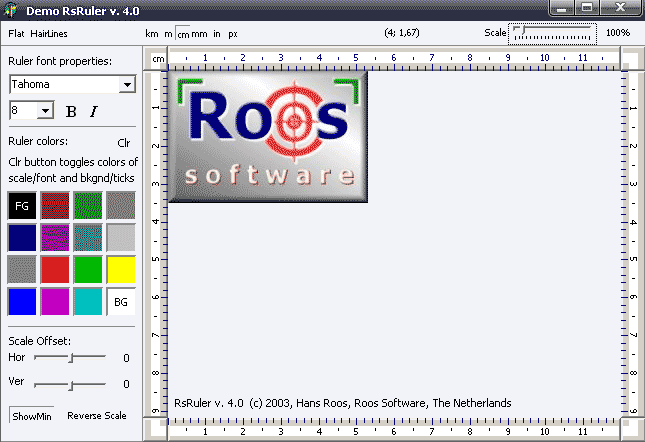
Task: Click the top horizontal ruler at 5
Action: tap(356, 58)
